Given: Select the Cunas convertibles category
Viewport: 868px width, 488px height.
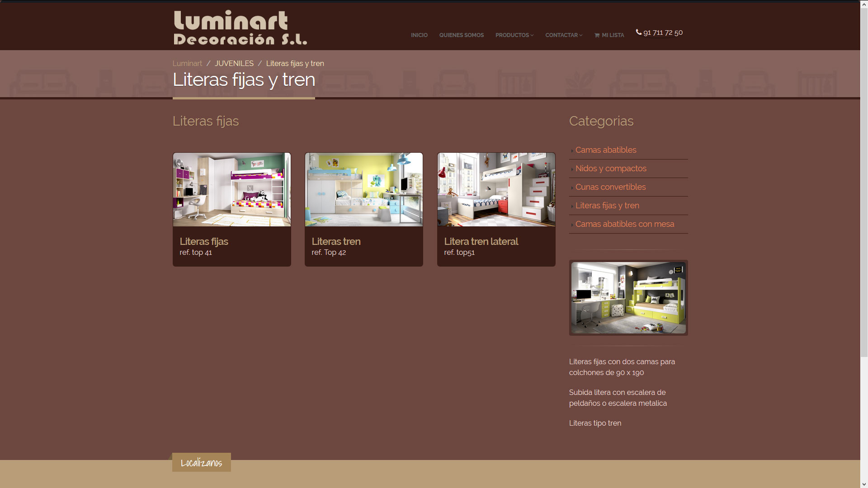Looking at the screenshot, I should tap(610, 187).
